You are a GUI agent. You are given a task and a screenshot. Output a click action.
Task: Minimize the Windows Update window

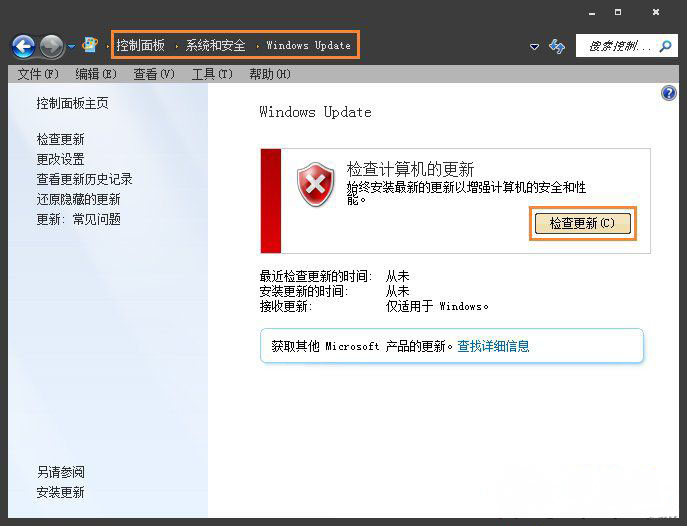pos(592,13)
